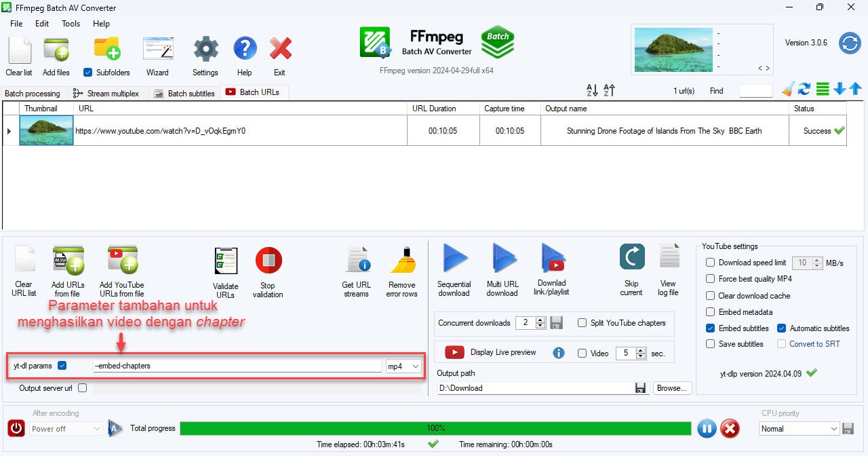Save CPU priority setting
868x456 pixels.
[848, 429]
